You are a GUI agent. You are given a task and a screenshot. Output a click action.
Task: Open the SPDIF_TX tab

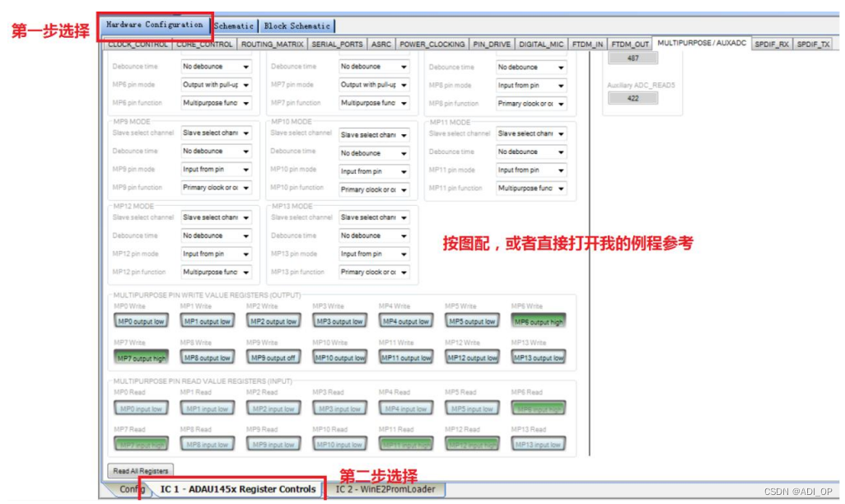pyautogui.click(x=813, y=44)
